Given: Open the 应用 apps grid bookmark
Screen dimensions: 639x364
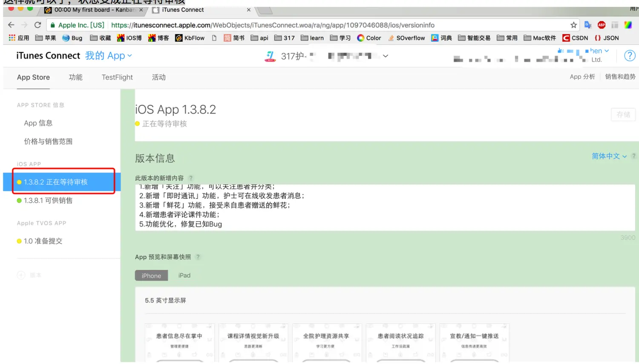Looking at the screenshot, I should tap(19, 38).
